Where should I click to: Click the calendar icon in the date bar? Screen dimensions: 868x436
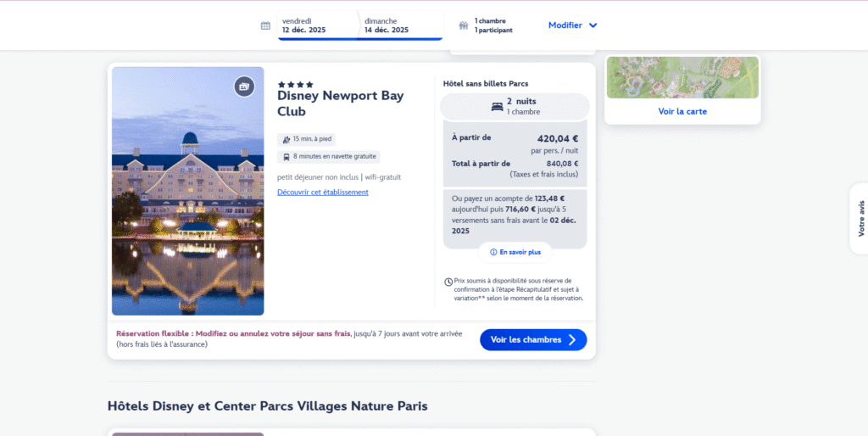click(x=265, y=25)
